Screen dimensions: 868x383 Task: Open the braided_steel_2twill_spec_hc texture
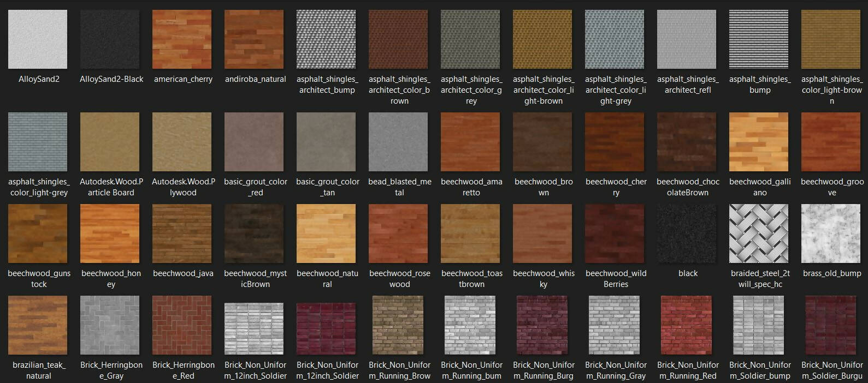click(x=759, y=234)
